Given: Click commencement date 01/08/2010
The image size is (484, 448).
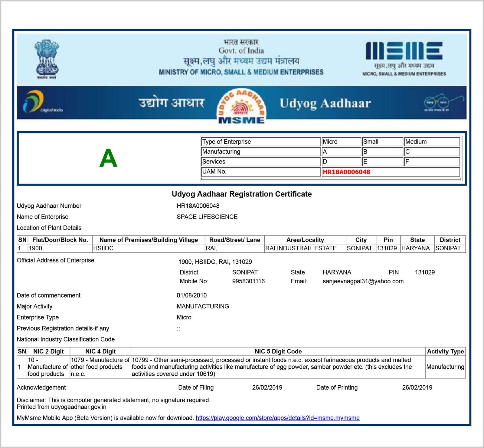Looking at the screenshot, I should (x=192, y=295).
